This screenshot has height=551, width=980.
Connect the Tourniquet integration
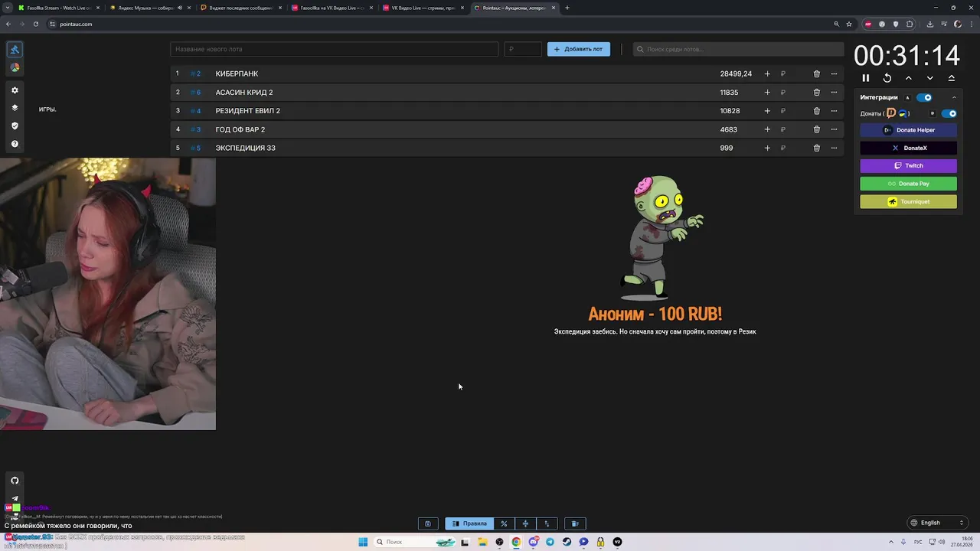[908, 202]
